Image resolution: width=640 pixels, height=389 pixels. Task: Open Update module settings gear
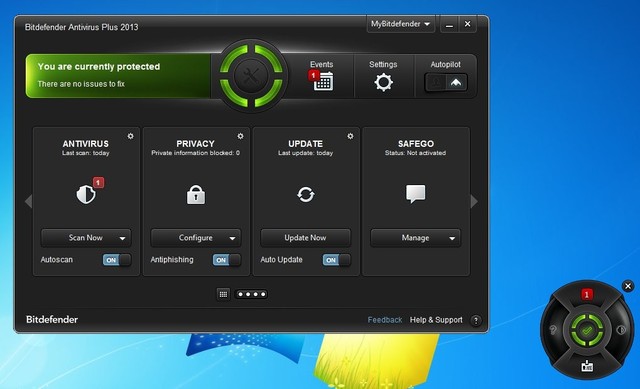[x=350, y=136]
